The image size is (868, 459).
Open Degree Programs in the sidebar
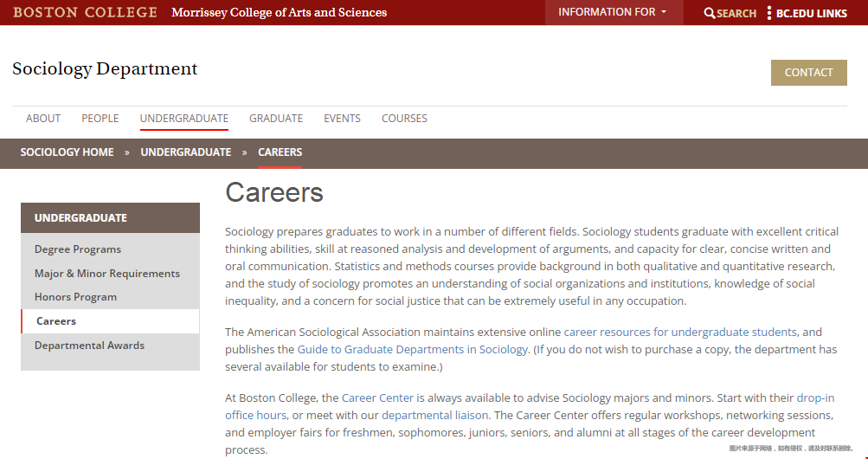pyautogui.click(x=78, y=249)
